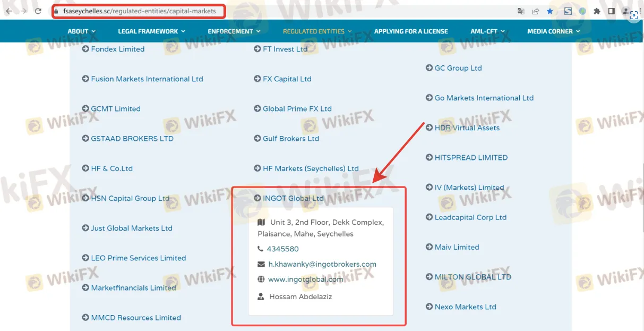Screen dimensions: 644x331
Task: Expand the ABOUT menu
Action: pos(82,31)
